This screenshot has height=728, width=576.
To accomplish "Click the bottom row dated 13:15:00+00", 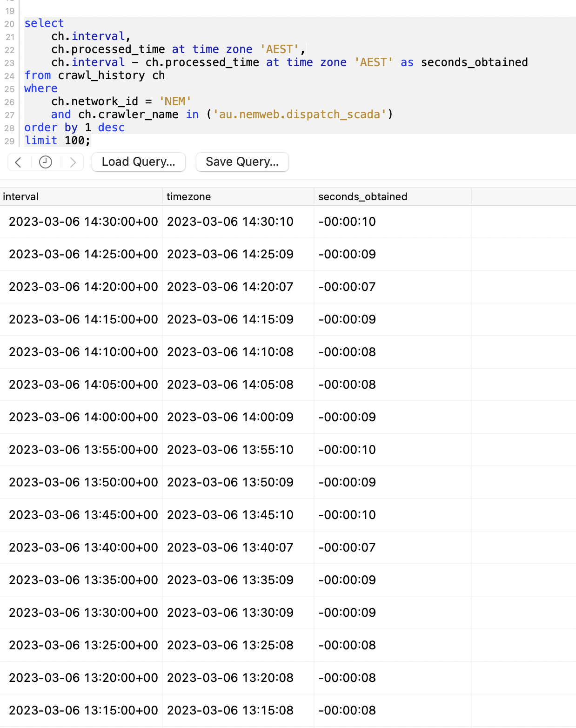I will pyautogui.click(x=84, y=710).
